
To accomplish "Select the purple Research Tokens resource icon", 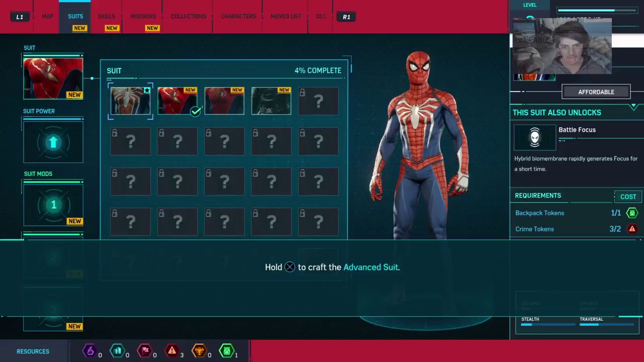I will point(90,350).
